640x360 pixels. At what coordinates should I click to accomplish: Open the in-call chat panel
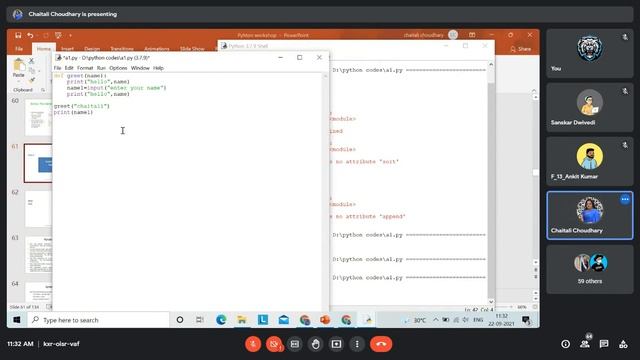click(604, 344)
